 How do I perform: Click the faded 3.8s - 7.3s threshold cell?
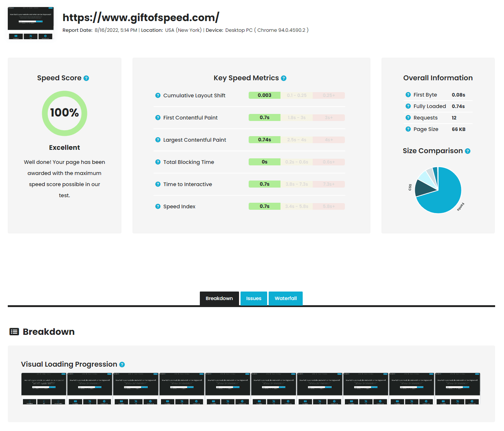297,184
